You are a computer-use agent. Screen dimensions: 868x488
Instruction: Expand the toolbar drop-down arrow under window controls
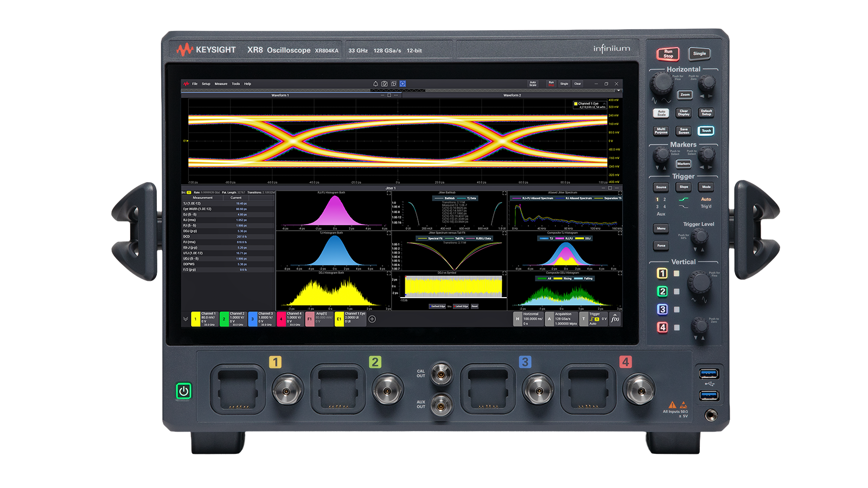click(618, 90)
